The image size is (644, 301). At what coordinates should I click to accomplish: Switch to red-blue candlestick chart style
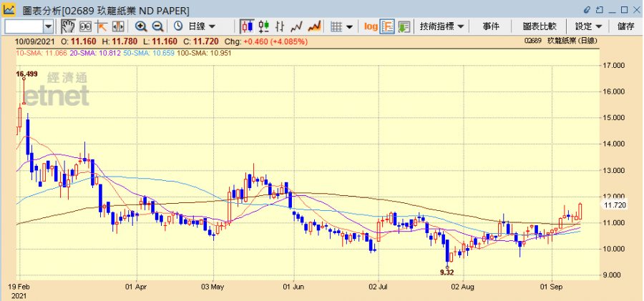(x=247, y=26)
